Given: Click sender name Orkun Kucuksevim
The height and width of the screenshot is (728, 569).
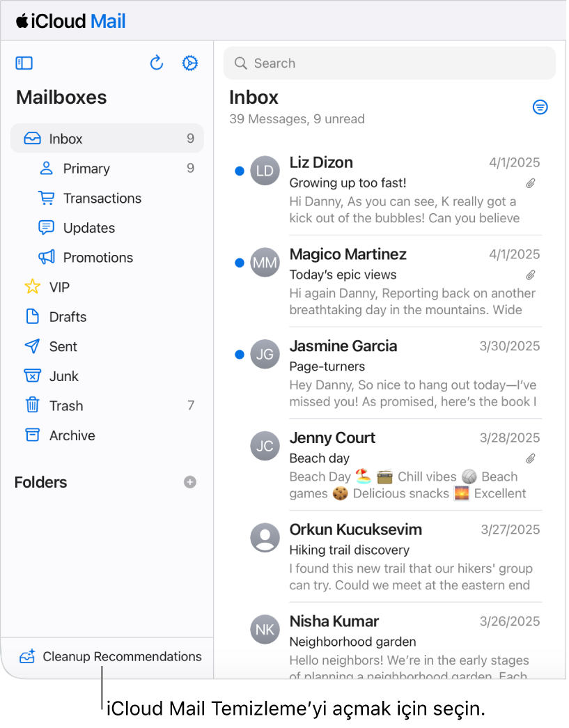Looking at the screenshot, I should [355, 529].
